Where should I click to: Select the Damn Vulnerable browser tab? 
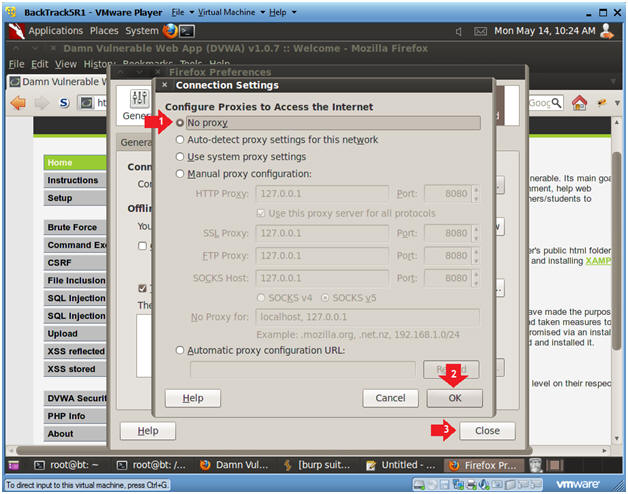58,82
